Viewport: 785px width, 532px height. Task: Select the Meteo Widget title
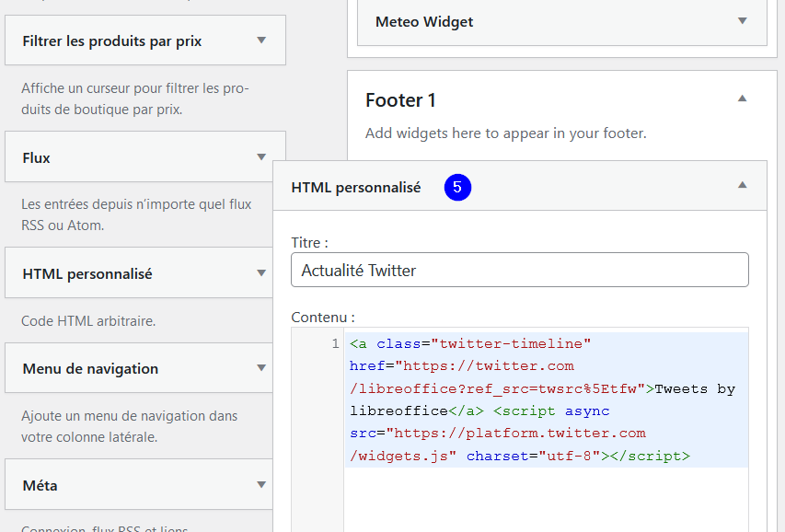(424, 22)
